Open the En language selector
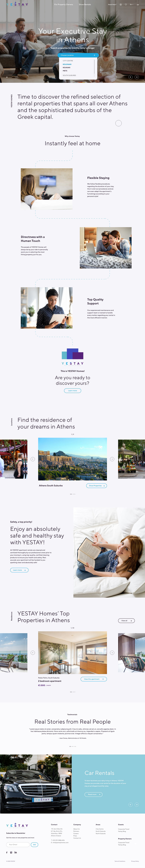The height and width of the screenshot is (868, 145). (x=131, y=4)
